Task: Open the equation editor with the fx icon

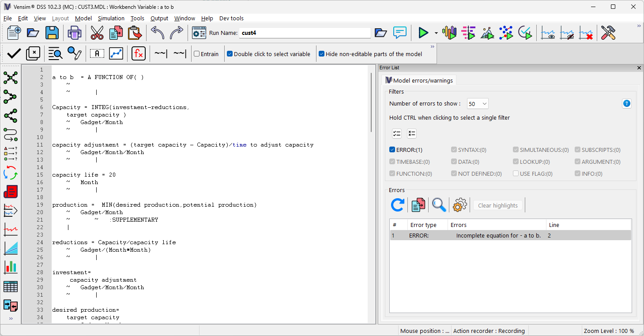Action: point(139,53)
